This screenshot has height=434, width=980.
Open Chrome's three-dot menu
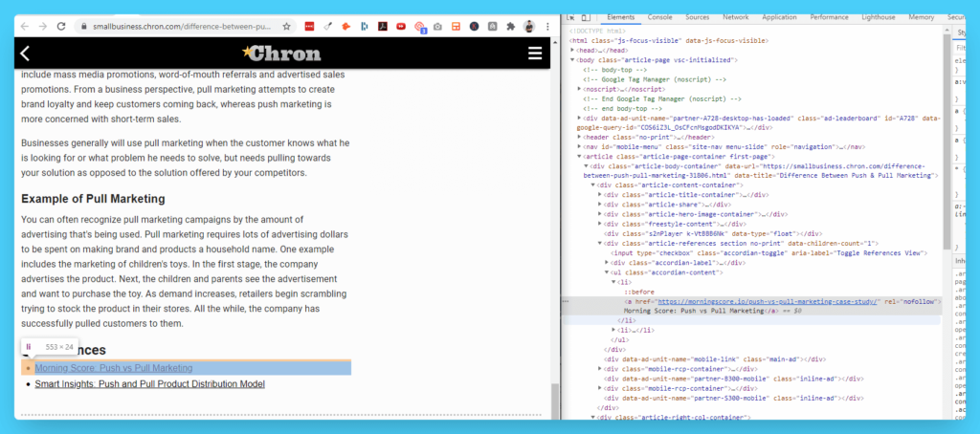pyautogui.click(x=549, y=26)
